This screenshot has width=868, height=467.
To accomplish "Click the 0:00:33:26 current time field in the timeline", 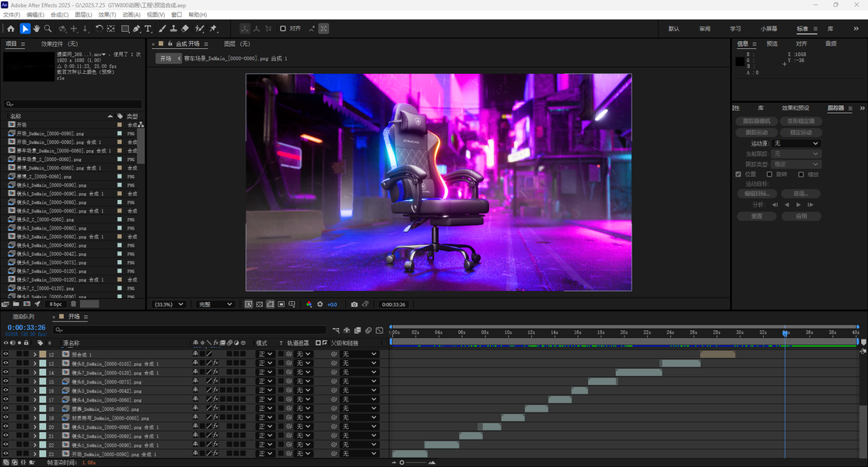I will (x=26, y=328).
